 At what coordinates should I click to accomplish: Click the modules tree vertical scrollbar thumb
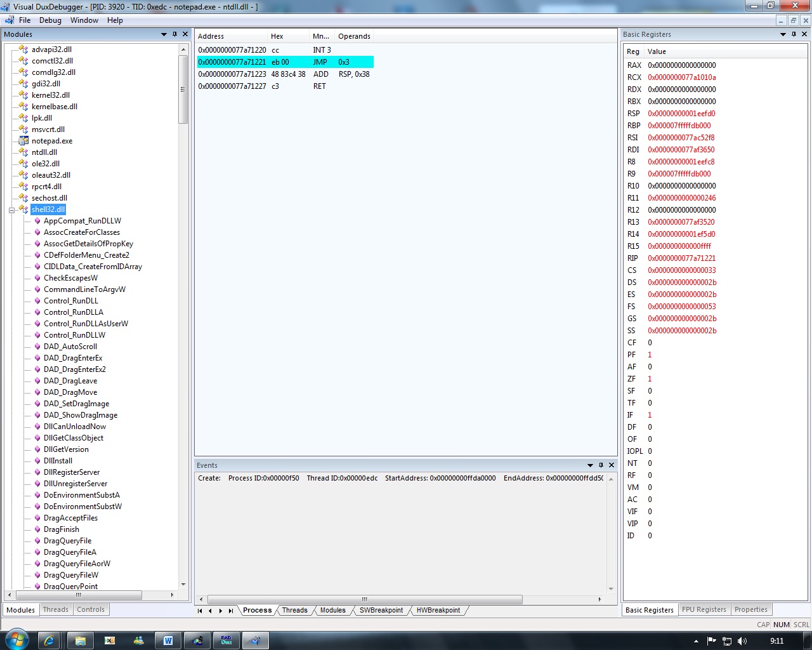click(x=183, y=89)
